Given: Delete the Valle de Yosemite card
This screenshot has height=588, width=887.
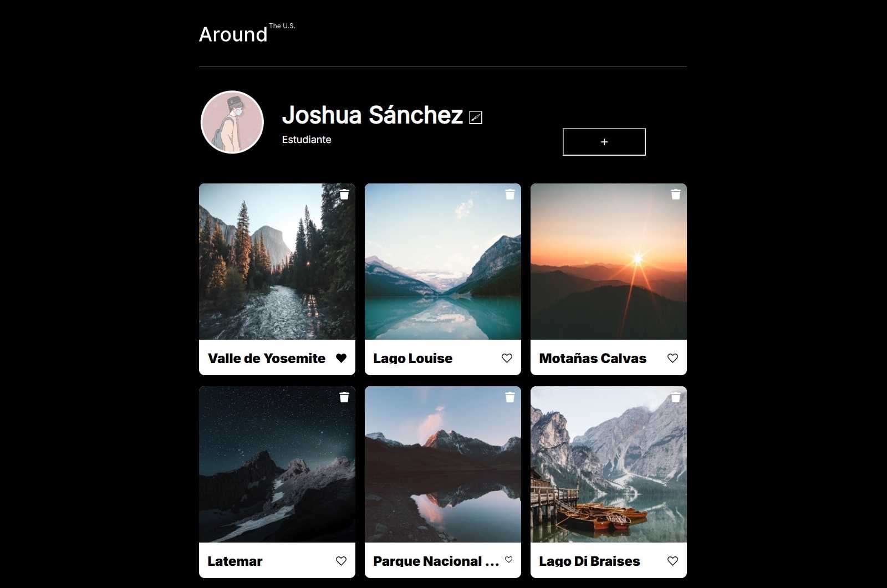Looking at the screenshot, I should pyautogui.click(x=344, y=194).
